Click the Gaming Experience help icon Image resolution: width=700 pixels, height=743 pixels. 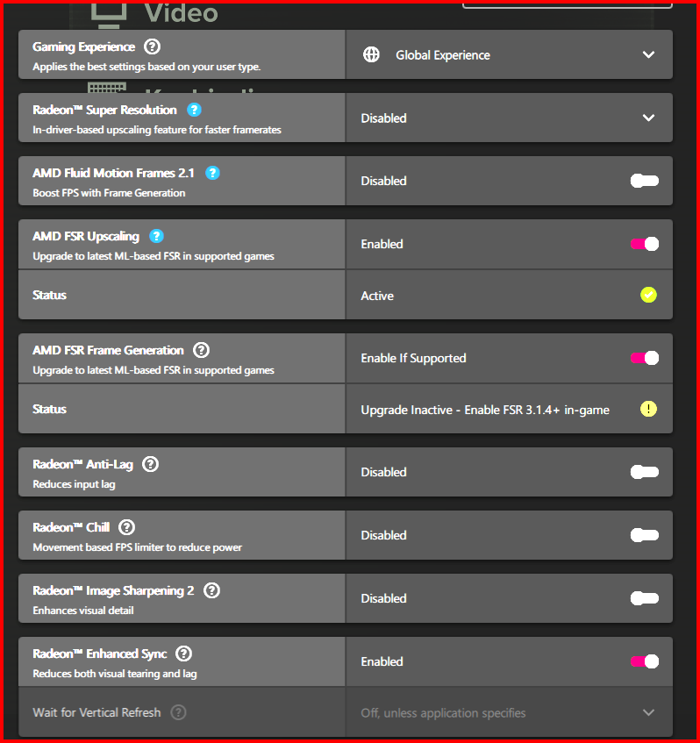[153, 46]
